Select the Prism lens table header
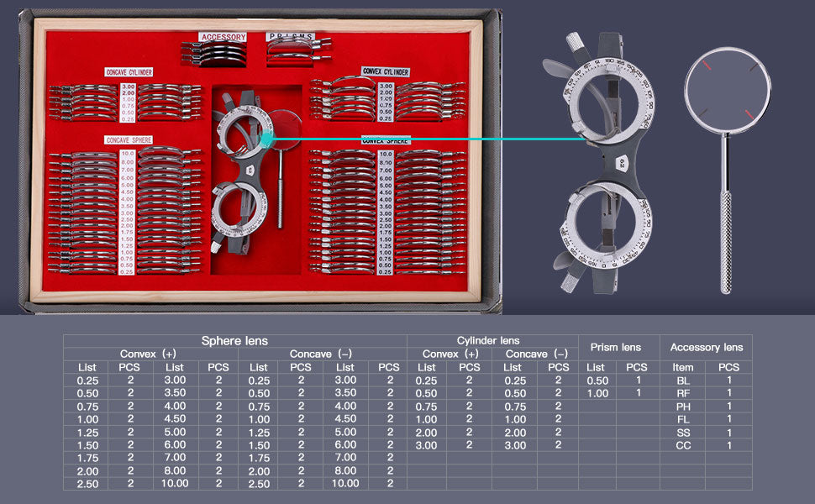Image resolution: width=815 pixels, height=504 pixels. [x=615, y=347]
